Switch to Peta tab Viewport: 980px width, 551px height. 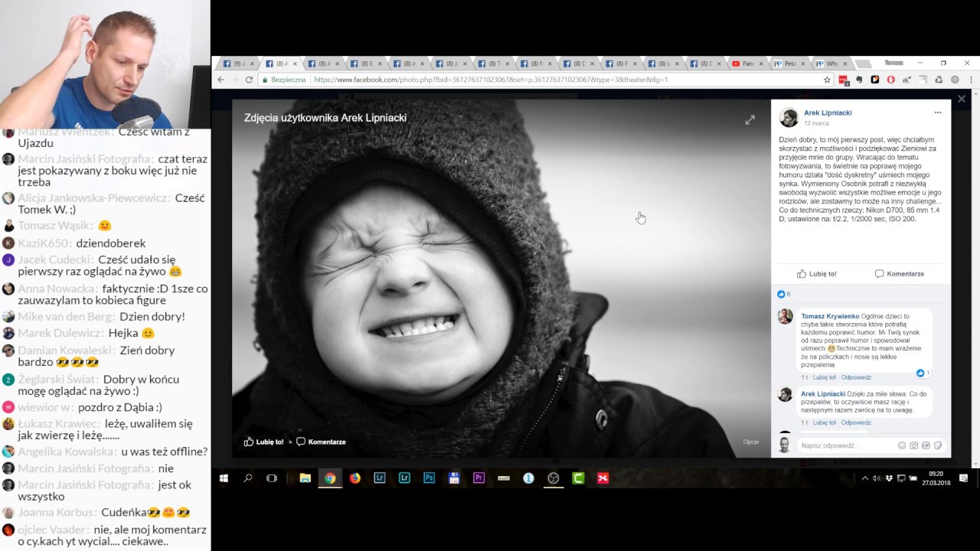point(789,64)
